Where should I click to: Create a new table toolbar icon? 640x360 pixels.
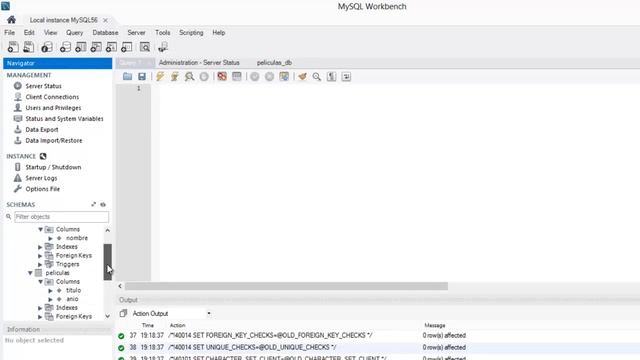pyautogui.click(x=80, y=47)
